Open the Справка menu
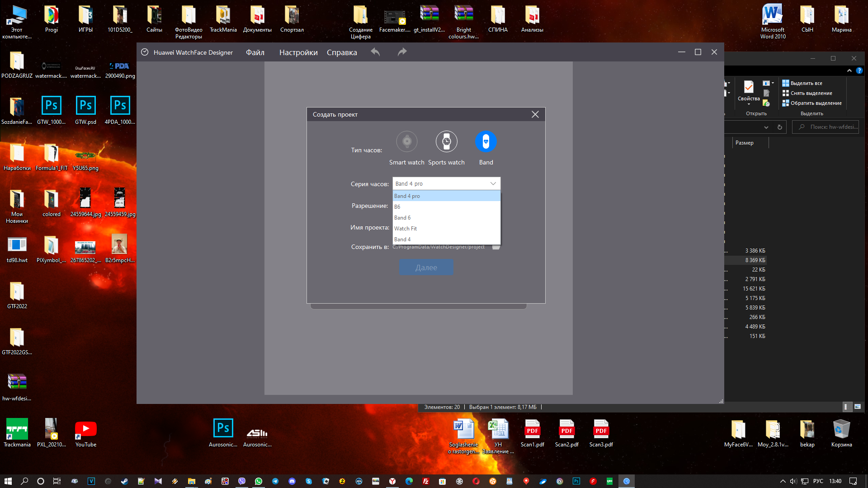 click(x=342, y=52)
